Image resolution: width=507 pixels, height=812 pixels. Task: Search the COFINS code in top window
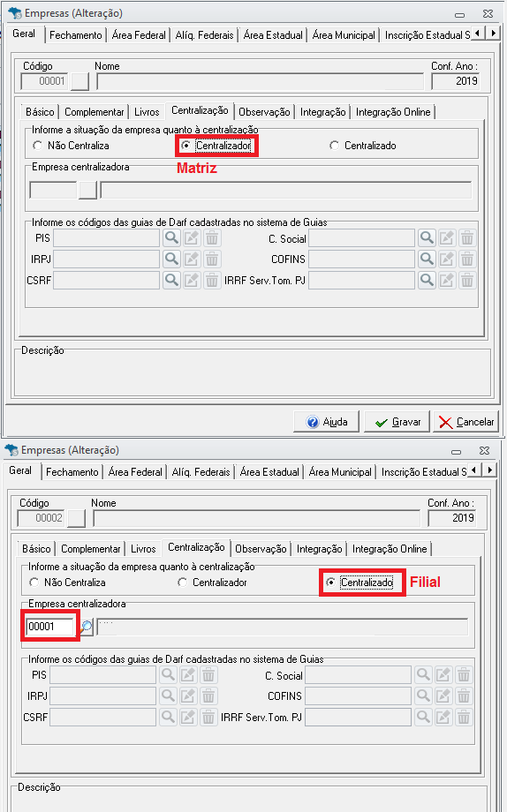point(427,259)
